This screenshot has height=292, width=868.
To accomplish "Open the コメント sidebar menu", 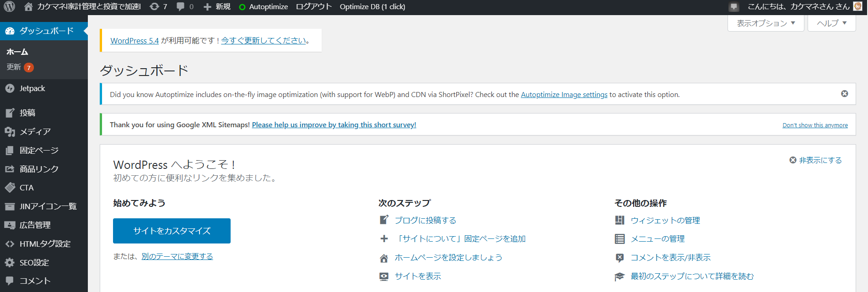I will click(44, 281).
